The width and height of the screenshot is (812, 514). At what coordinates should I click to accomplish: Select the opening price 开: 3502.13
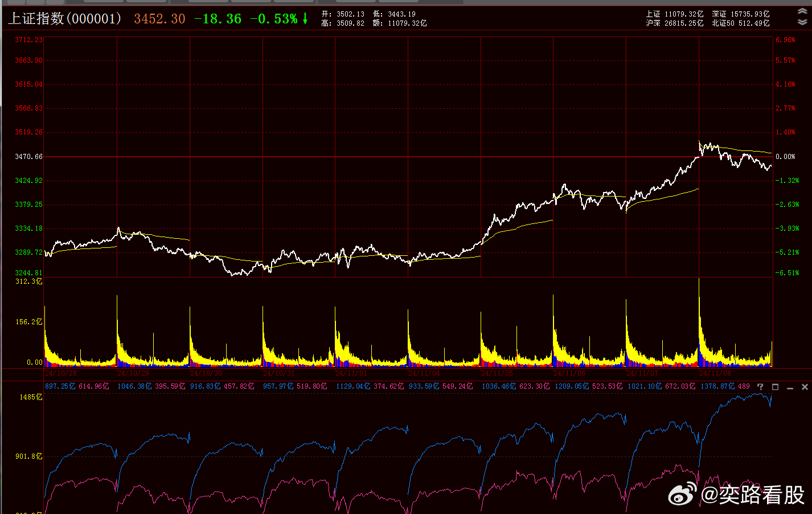pyautogui.click(x=343, y=14)
